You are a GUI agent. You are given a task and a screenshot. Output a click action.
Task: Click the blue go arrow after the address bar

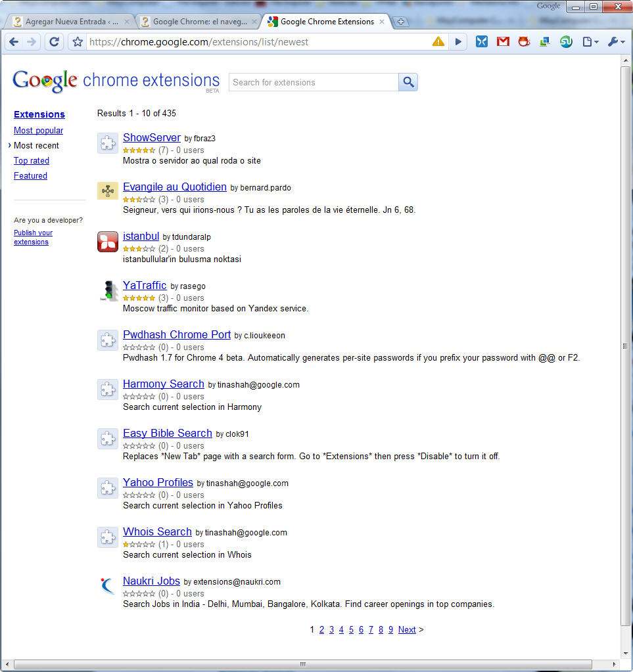[458, 42]
